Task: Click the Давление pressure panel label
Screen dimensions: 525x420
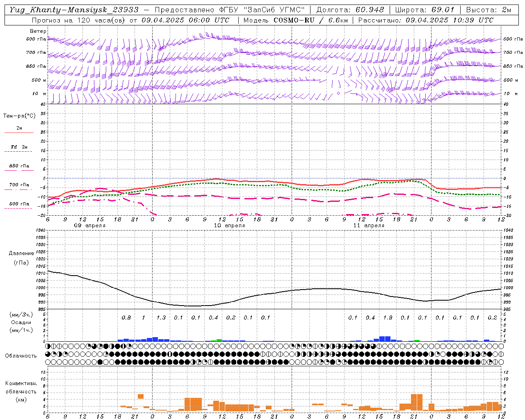Action: pos(21,253)
